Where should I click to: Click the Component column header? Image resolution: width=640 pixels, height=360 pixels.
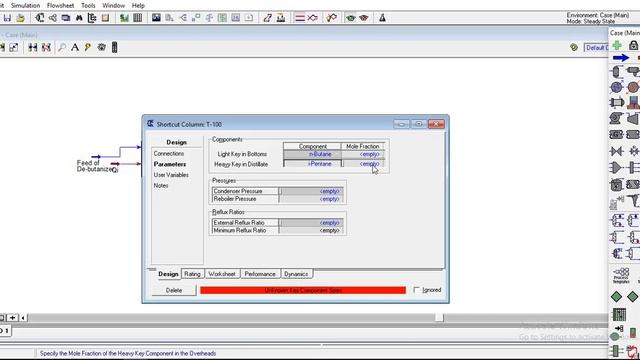(312, 146)
